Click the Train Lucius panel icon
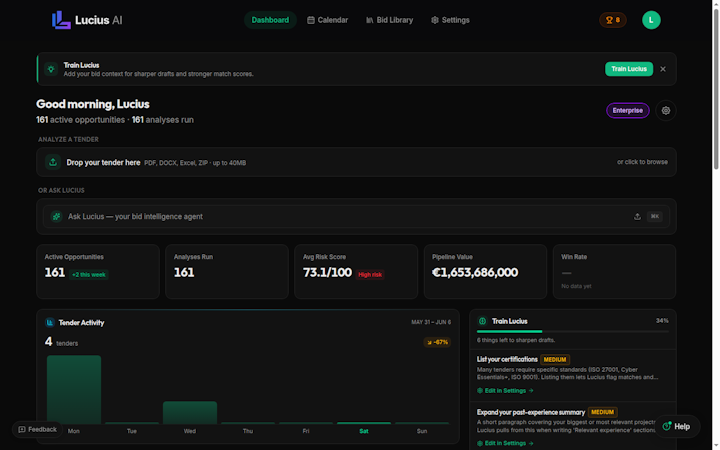 point(482,321)
